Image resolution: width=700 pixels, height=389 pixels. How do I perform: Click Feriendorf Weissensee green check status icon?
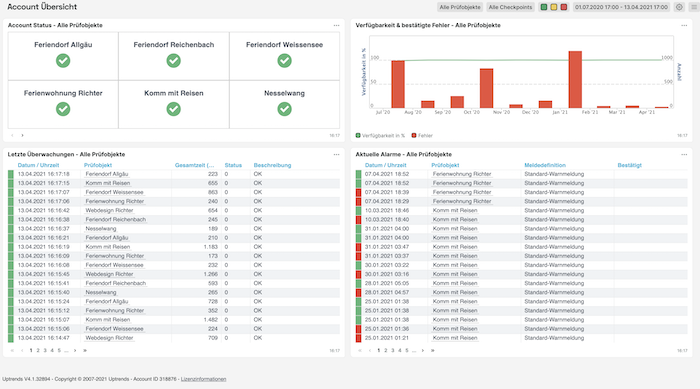(x=284, y=60)
